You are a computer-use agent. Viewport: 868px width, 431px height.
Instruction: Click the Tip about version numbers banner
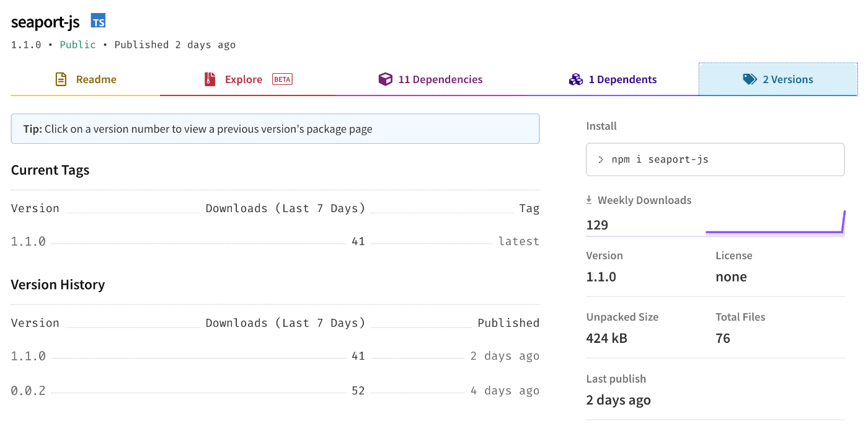click(275, 129)
